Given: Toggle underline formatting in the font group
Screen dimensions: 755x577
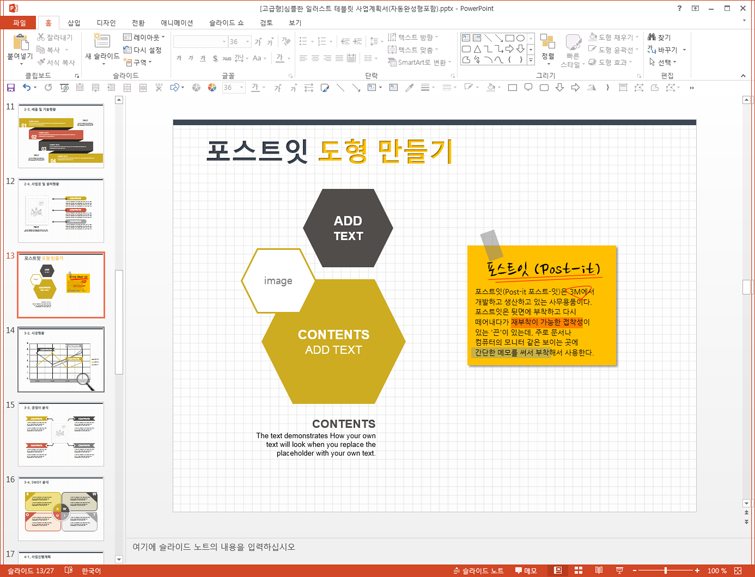Looking at the screenshot, I should [203, 58].
